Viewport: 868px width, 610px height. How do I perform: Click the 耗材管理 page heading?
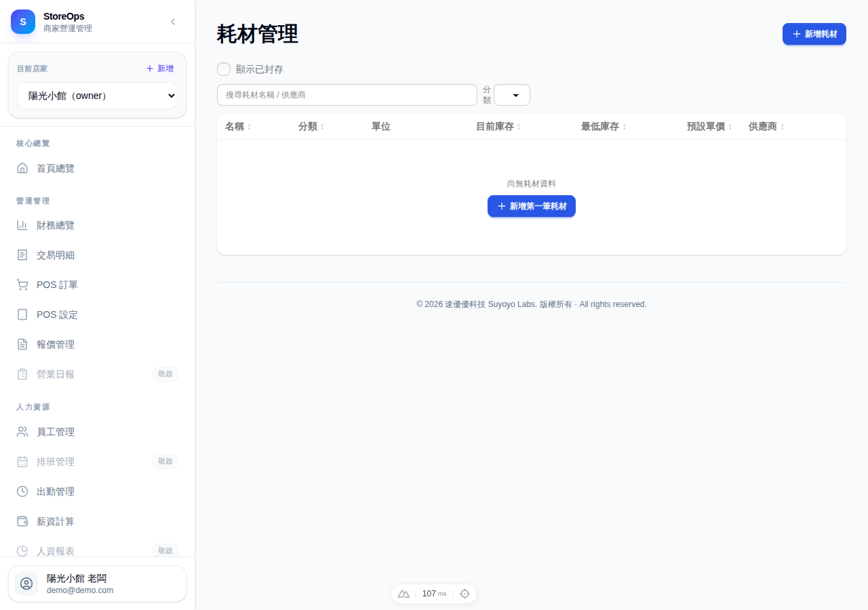pyautogui.click(x=258, y=34)
